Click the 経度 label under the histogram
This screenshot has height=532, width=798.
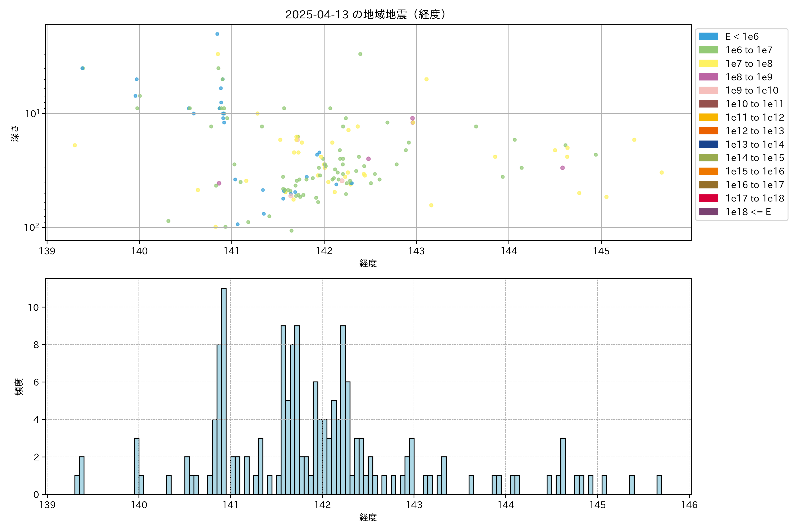point(368,517)
